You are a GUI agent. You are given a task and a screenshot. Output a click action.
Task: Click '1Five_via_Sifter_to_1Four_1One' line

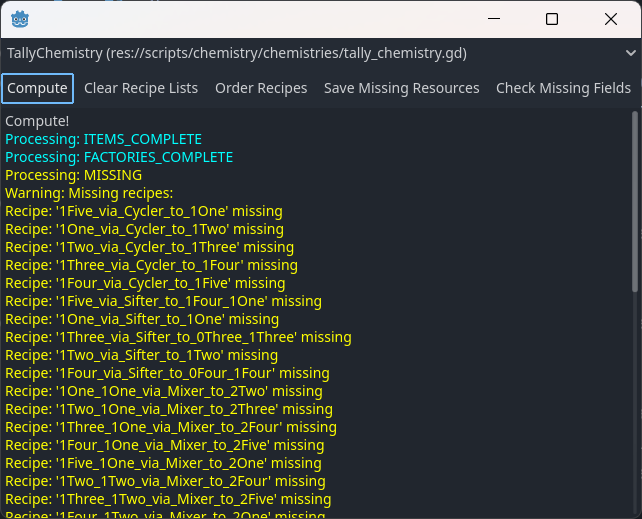(x=163, y=301)
